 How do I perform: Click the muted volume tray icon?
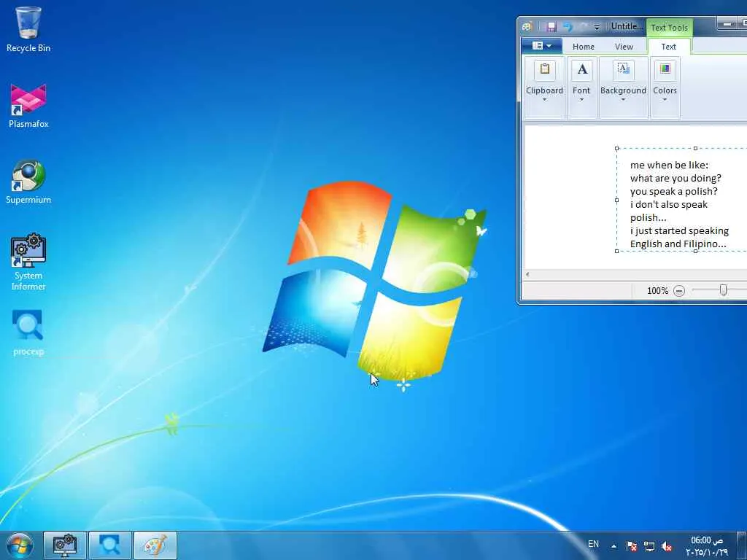click(667, 546)
